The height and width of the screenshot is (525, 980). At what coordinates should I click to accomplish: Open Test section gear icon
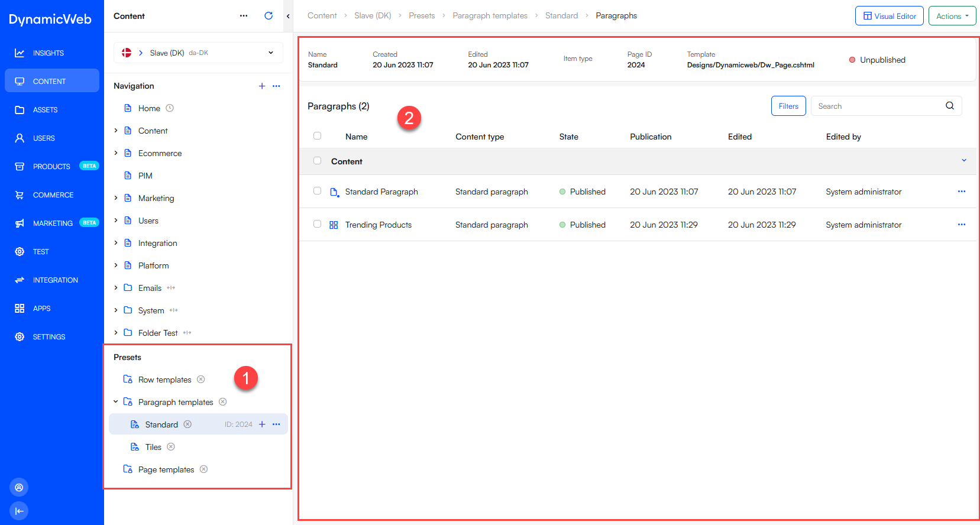[20, 252]
